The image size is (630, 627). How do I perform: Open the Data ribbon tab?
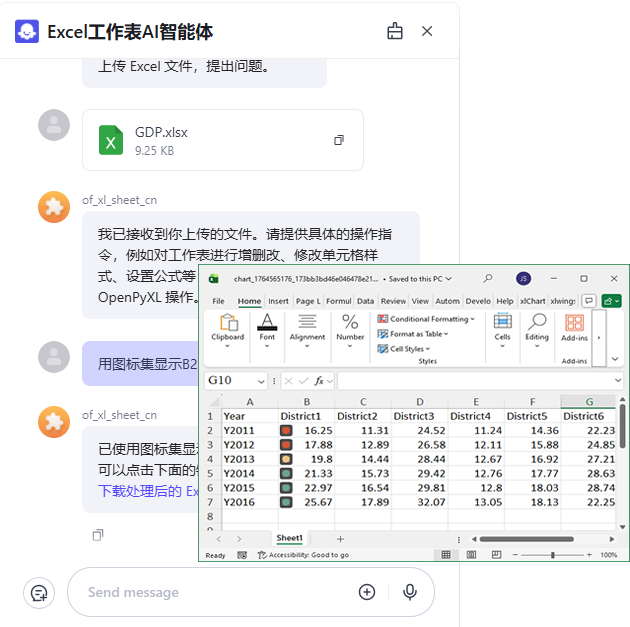point(365,301)
